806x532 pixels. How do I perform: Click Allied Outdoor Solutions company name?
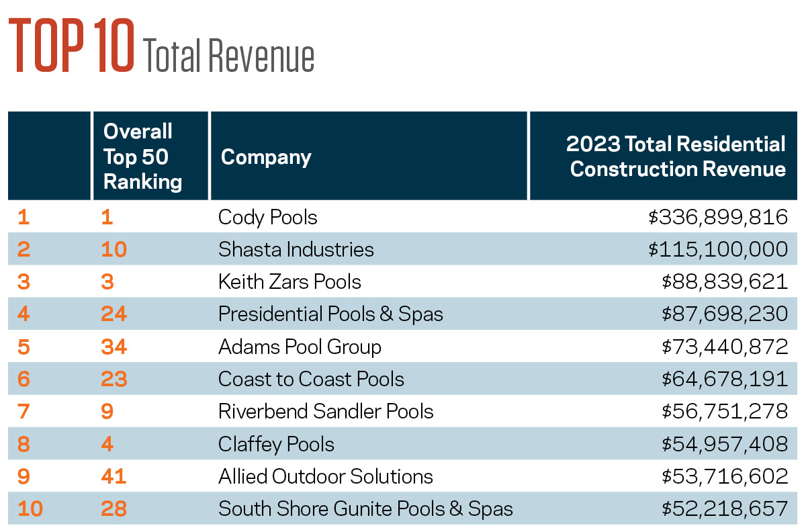click(325, 476)
